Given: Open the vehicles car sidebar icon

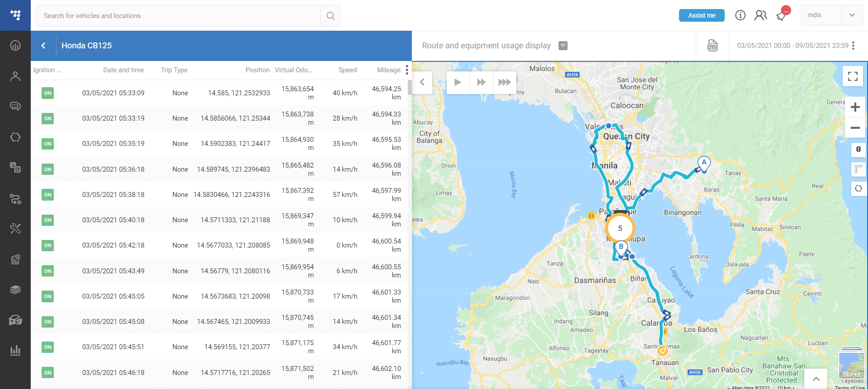Looking at the screenshot, I should point(15,320).
